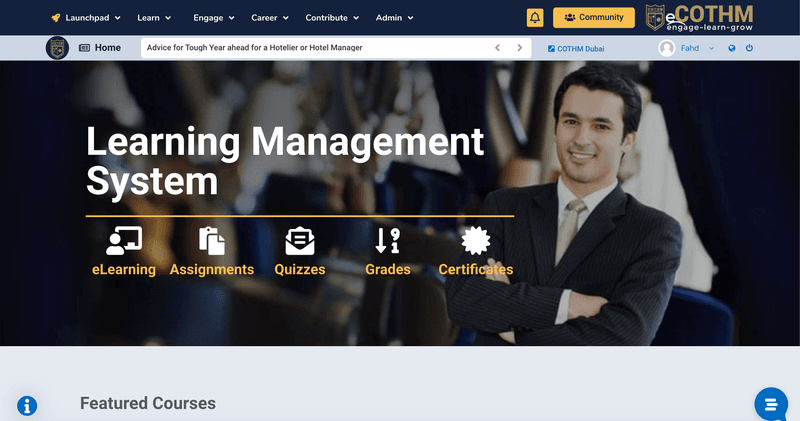This screenshot has height=421, width=800.
Task: Open the Grades sorting icon
Action: 388,240
